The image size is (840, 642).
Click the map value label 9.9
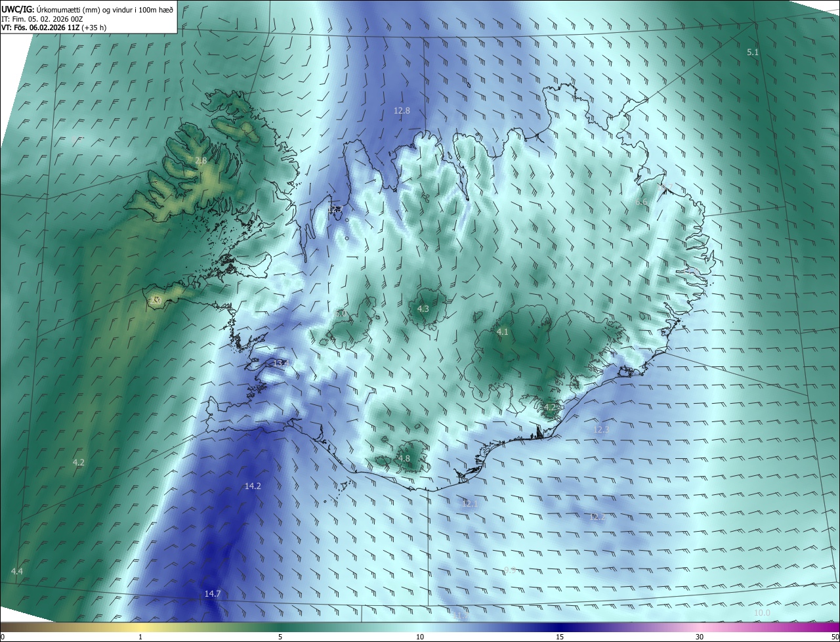pyautogui.click(x=510, y=570)
